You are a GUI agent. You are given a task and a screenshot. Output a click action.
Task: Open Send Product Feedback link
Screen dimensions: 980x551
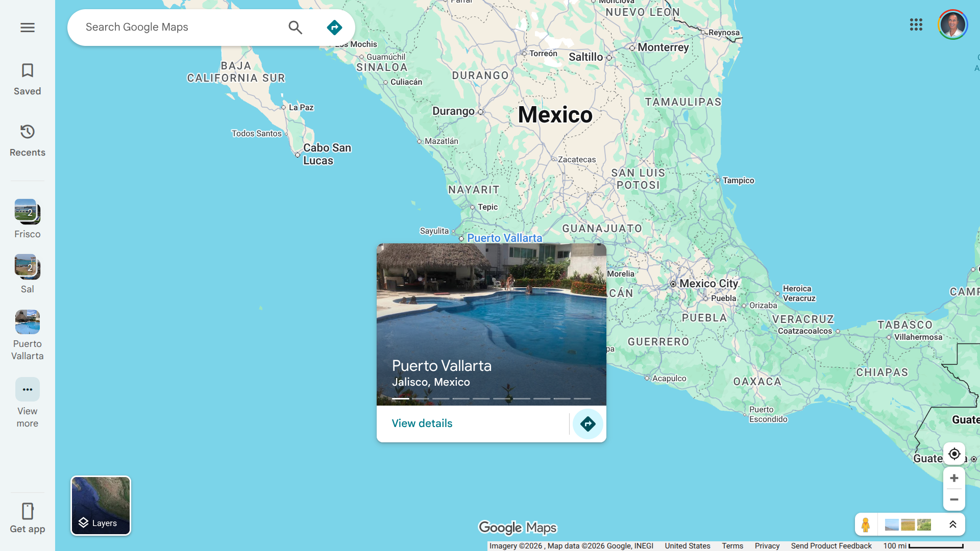(831, 546)
